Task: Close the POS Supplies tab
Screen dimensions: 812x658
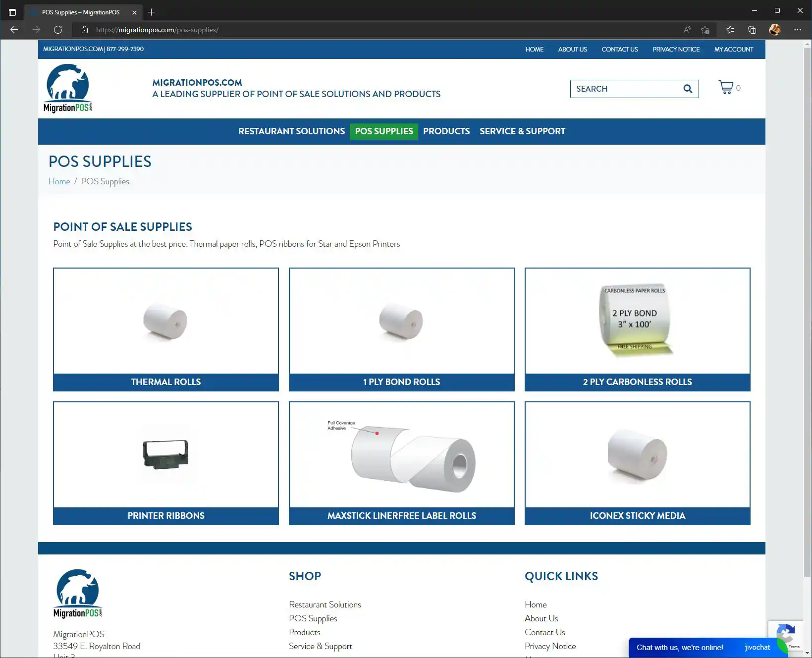Action: 134,12
